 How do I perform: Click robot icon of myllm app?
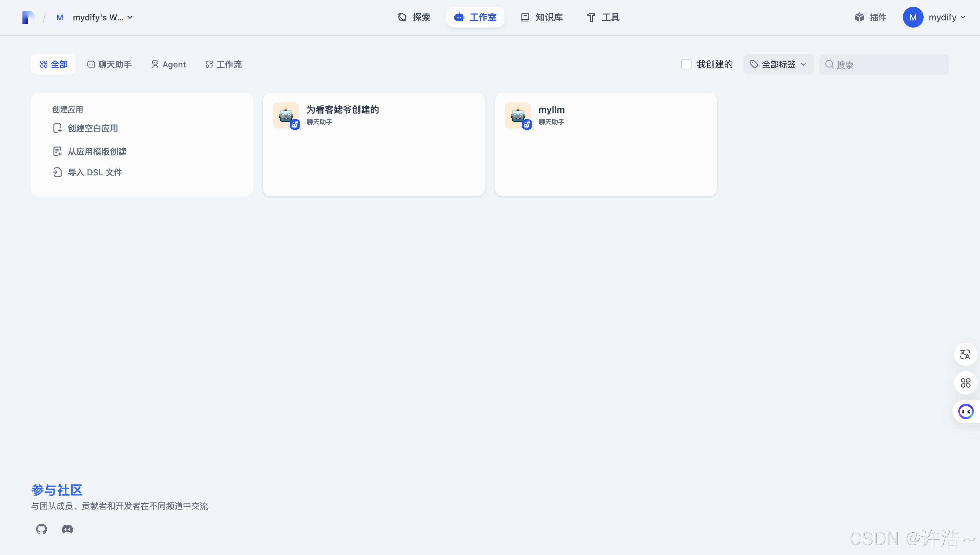pos(518,115)
